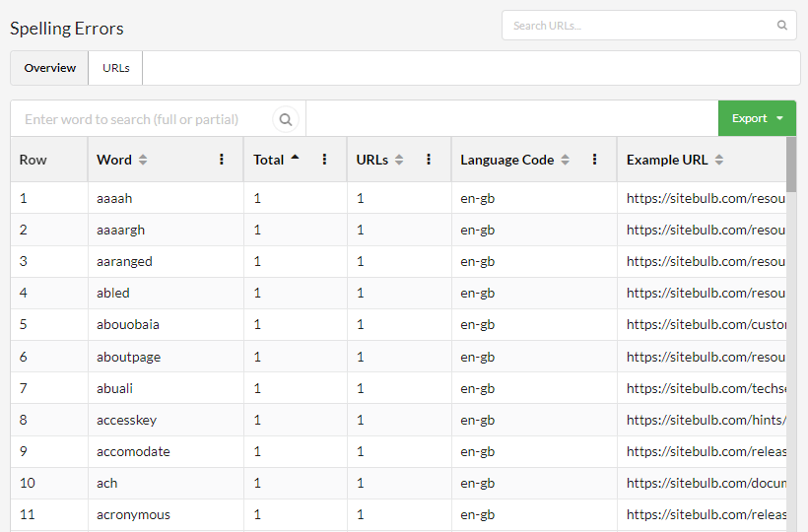Open the Language Code column options menu

click(594, 160)
